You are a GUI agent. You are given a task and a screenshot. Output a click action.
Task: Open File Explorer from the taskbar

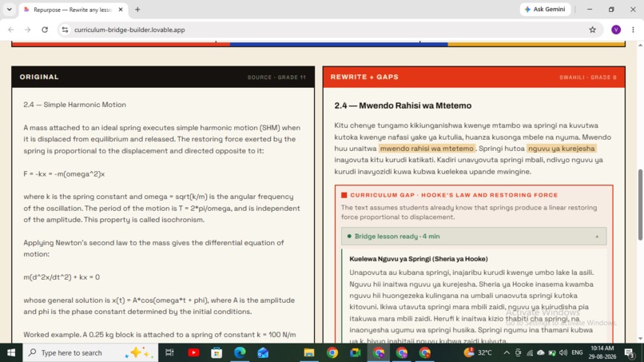309,352
